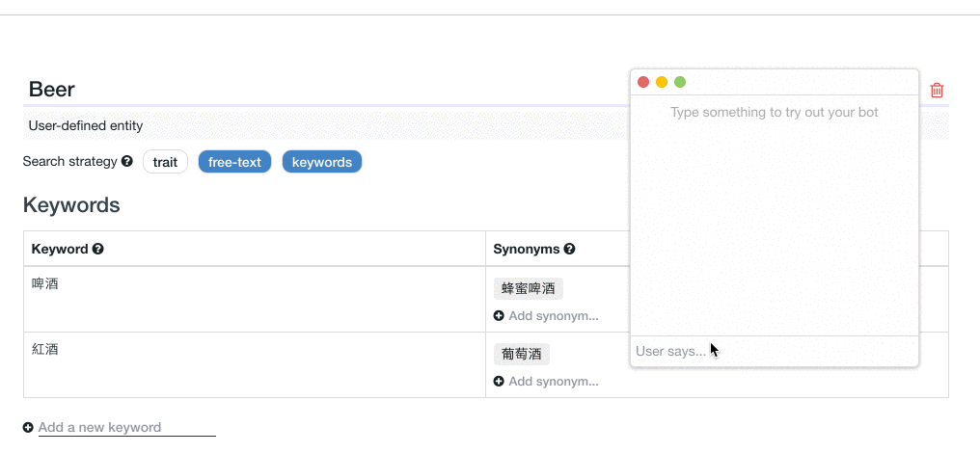
Task: Click the yellow minimize dot on chat window
Action: pyautogui.click(x=662, y=82)
